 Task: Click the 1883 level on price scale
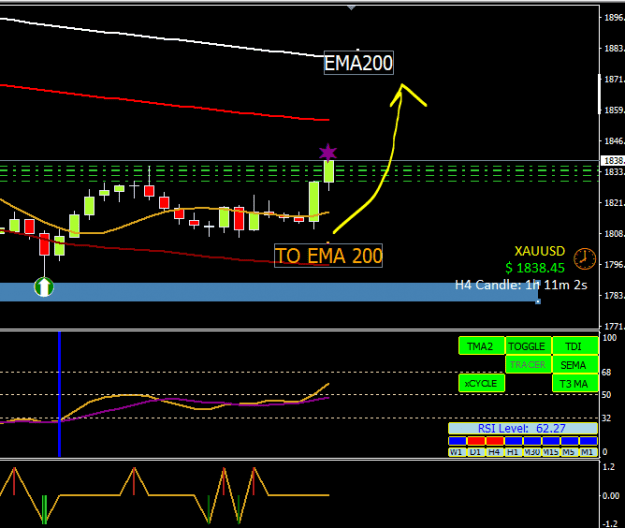click(614, 49)
